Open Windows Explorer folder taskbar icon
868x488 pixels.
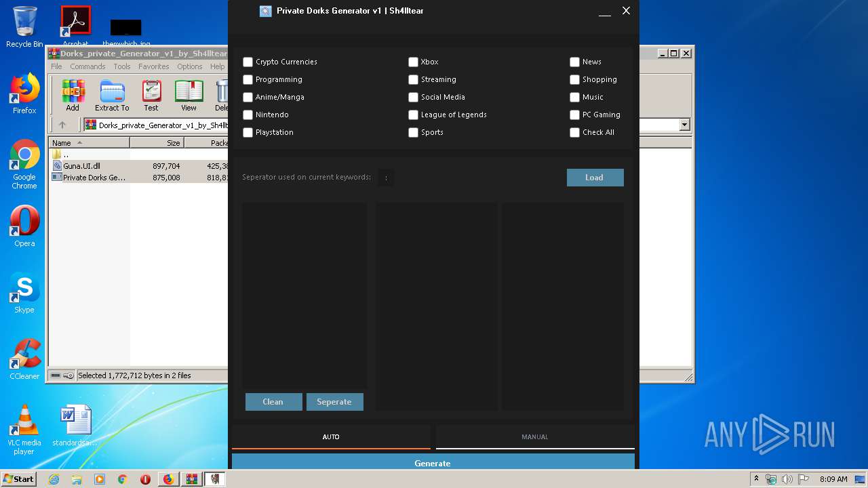(x=77, y=479)
